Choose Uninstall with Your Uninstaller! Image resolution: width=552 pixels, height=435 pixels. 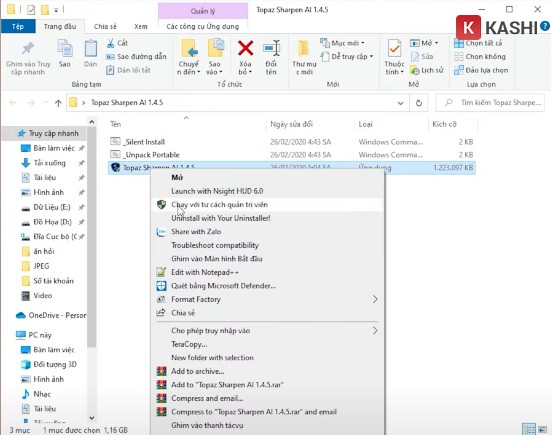tap(268, 218)
